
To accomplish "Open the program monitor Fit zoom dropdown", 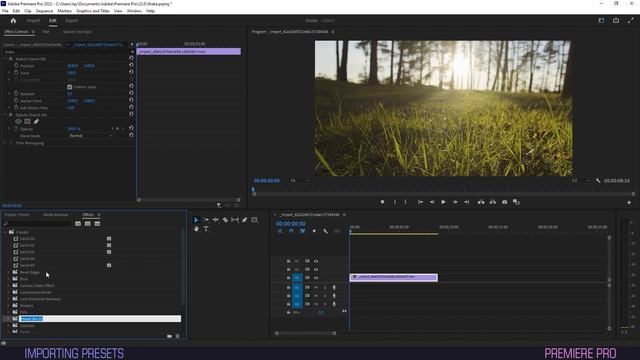I will click(299, 181).
